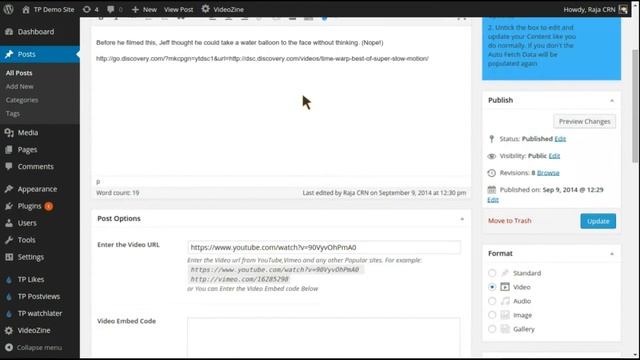Edit the post Visibility
Viewport: 640px width, 360px height.
554,156
